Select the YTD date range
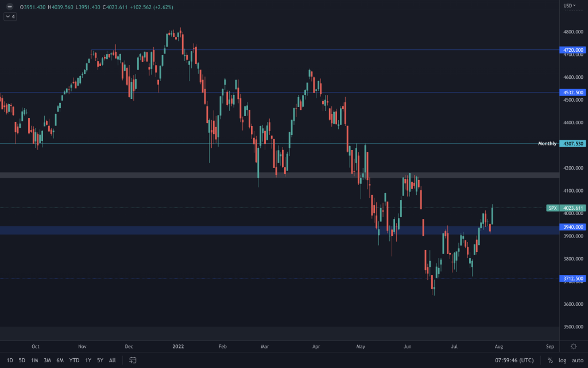Viewport: 588px width, 368px height. click(x=74, y=361)
